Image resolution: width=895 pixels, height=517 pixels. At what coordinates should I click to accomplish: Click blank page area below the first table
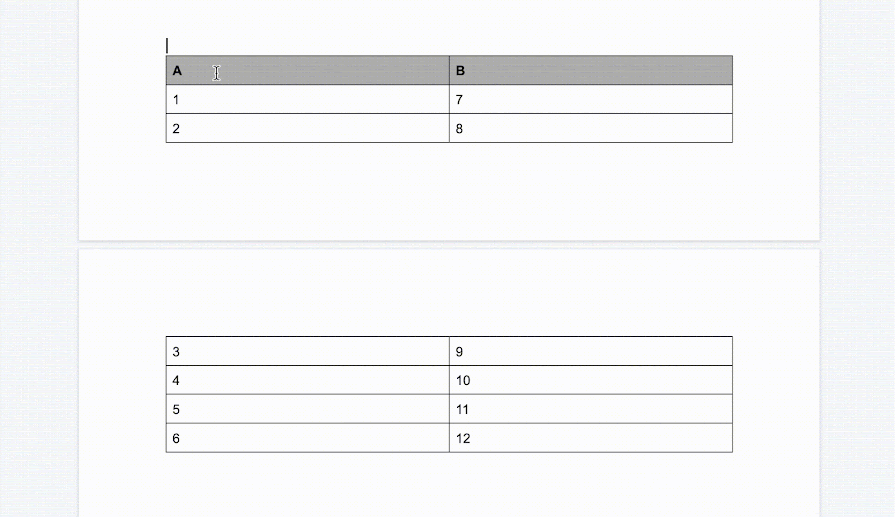pos(449,191)
